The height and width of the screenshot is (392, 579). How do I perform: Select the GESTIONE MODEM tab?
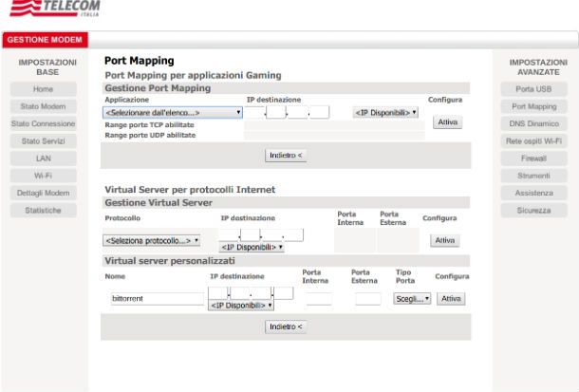45,40
